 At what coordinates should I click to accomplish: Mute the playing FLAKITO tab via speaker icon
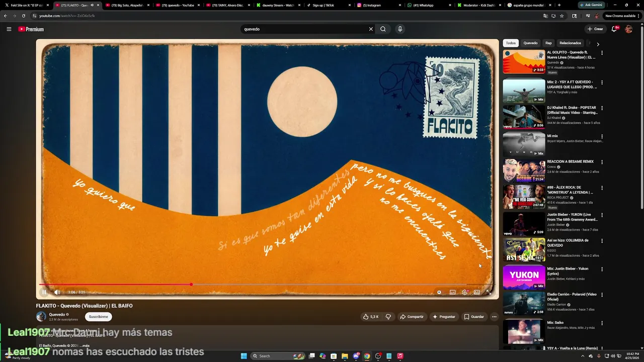click(x=92, y=5)
